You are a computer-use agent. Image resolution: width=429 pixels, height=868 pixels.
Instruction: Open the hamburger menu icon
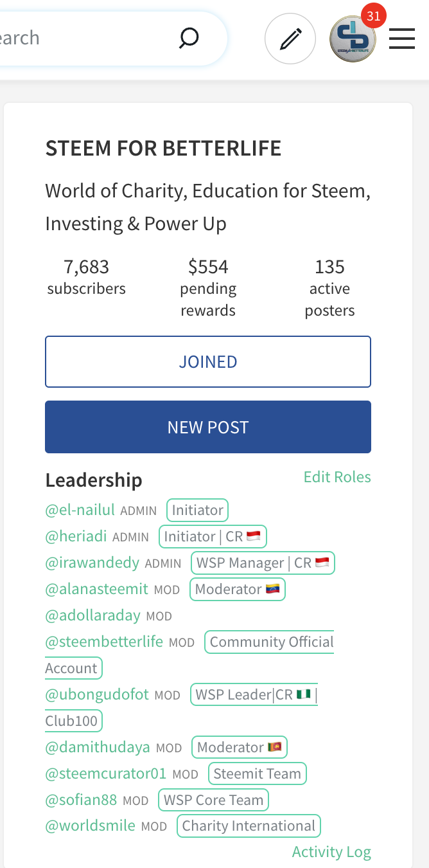click(x=402, y=40)
